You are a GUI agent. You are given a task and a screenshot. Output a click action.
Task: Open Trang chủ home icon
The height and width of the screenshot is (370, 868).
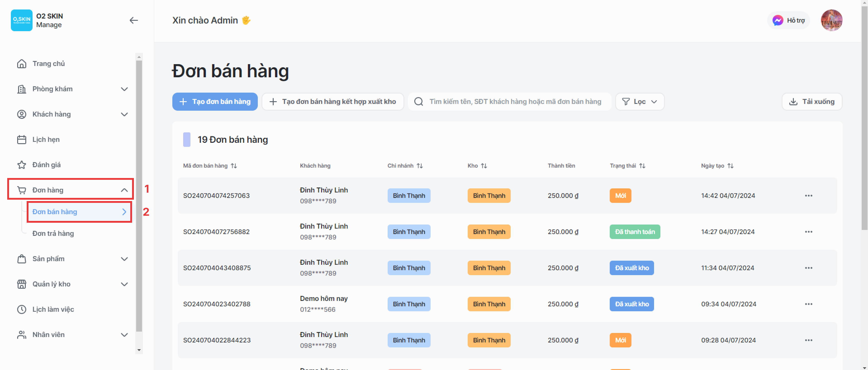[21, 64]
